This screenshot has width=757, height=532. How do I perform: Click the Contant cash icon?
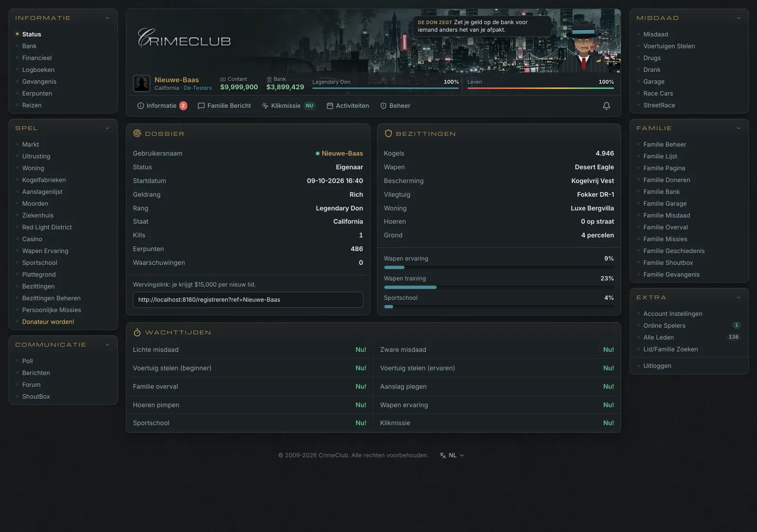pos(223,79)
